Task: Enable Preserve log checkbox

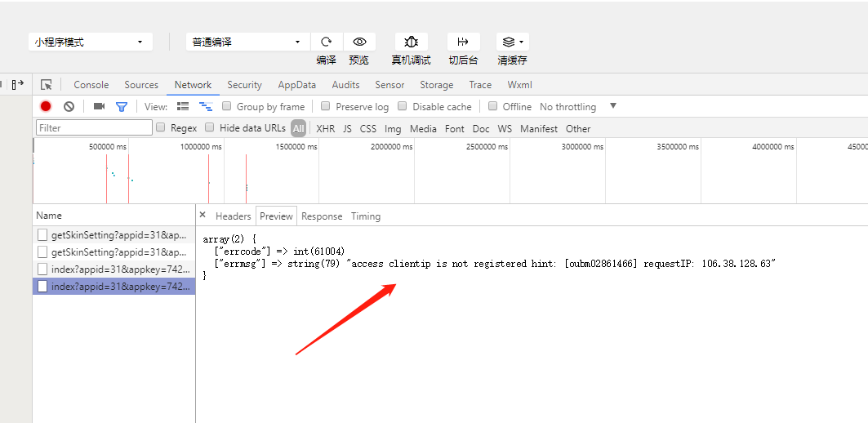Action: click(326, 106)
